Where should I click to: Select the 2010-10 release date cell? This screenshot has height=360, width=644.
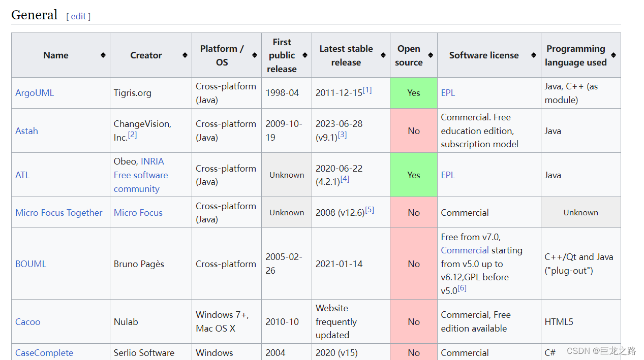pos(287,322)
